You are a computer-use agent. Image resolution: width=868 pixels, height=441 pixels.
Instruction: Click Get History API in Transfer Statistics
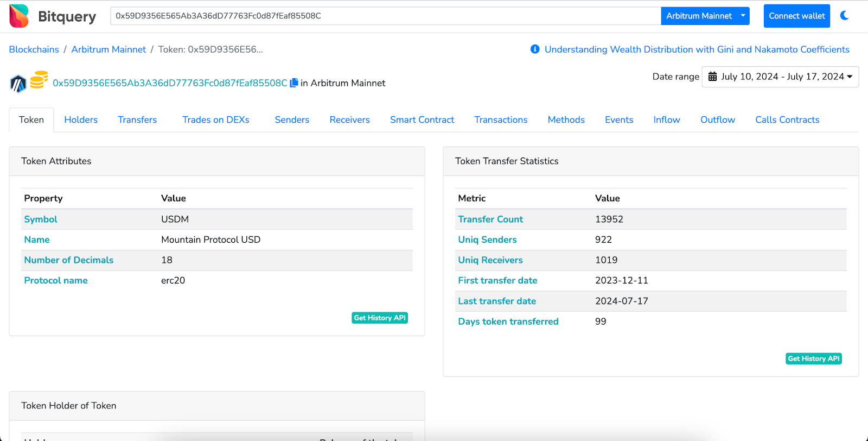click(x=814, y=358)
